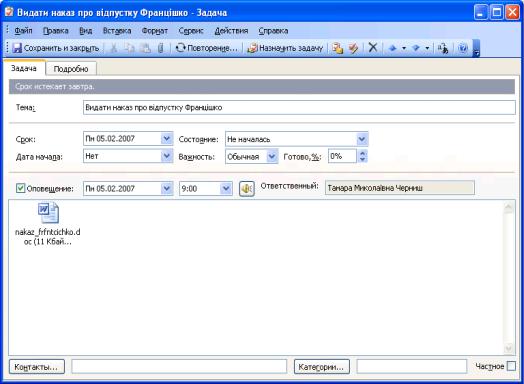The width and height of the screenshot is (524, 384).
Task: Click the Категории button
Action: 321,367
